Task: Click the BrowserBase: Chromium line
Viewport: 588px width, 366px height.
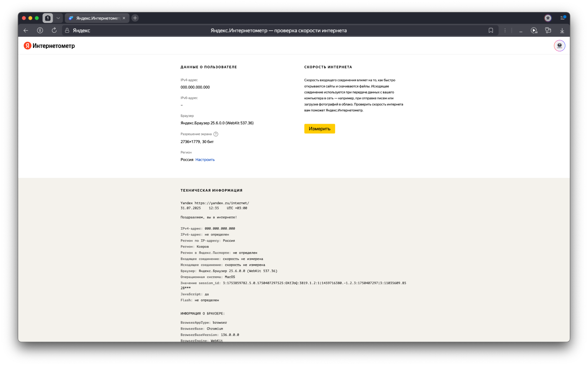Action: click(202, 329)
